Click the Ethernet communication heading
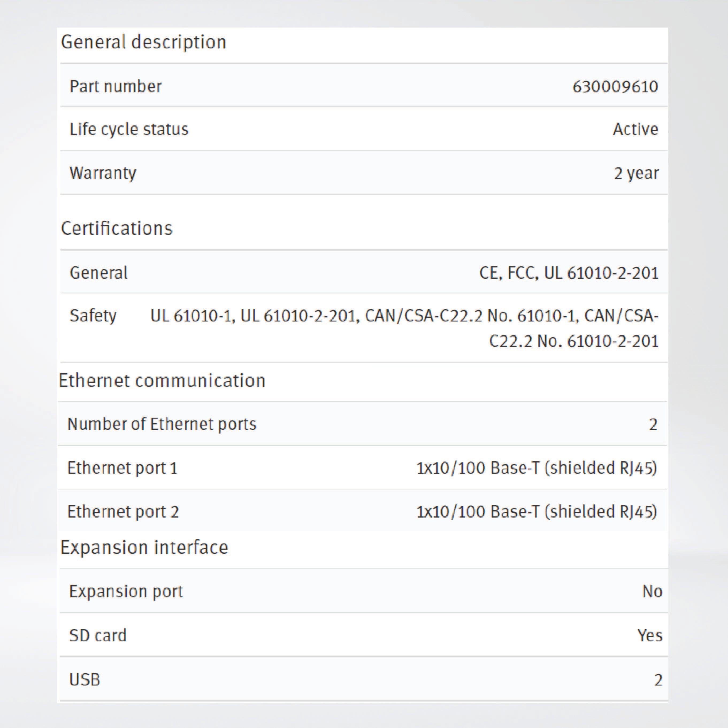The image size is (728, 728). (162, 381)
